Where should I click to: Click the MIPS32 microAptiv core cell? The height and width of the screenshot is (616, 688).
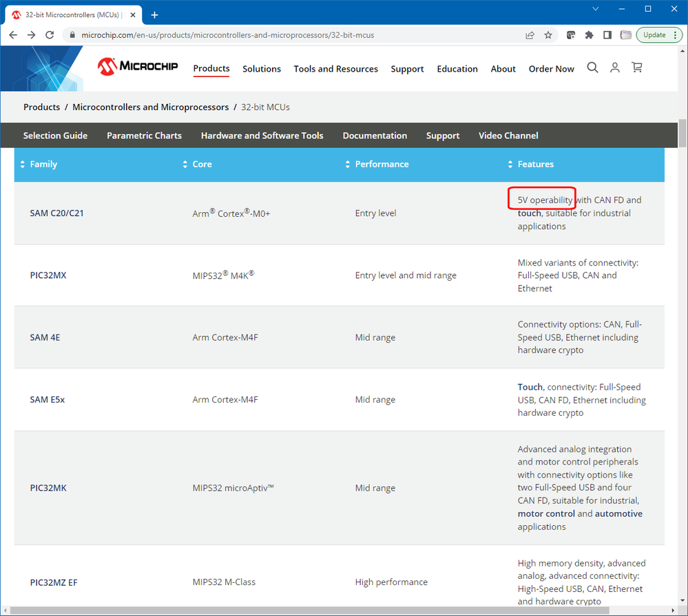233,488
